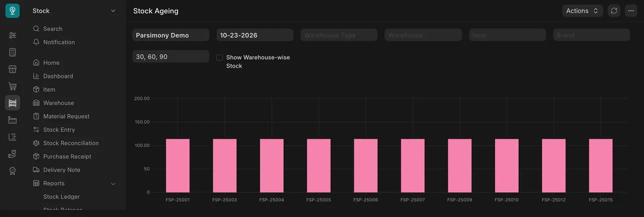This screenshot has height=217, width=644.
Task: Go to Search in sidebar
Action: point(53,29)
